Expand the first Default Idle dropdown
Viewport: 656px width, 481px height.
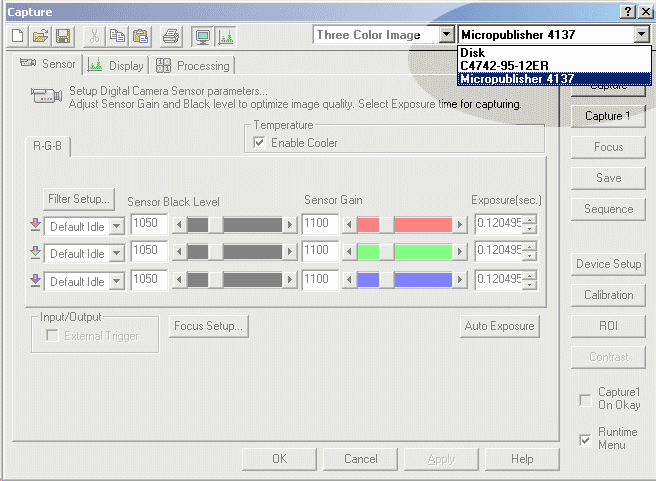(x=116, y=226)
